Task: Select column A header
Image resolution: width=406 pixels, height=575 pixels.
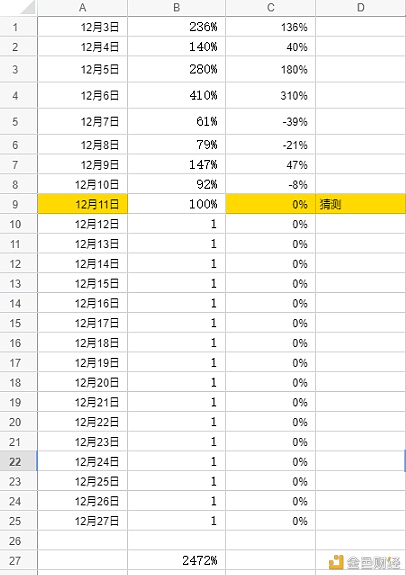Action: 83,7
